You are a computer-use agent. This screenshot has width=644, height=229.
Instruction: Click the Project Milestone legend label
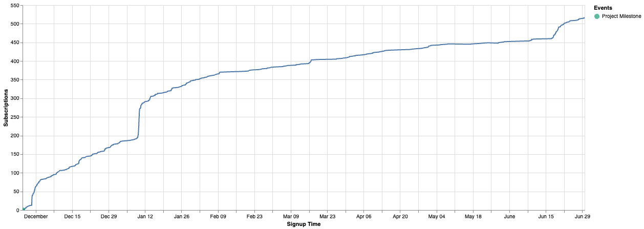(x=621, y=16)
